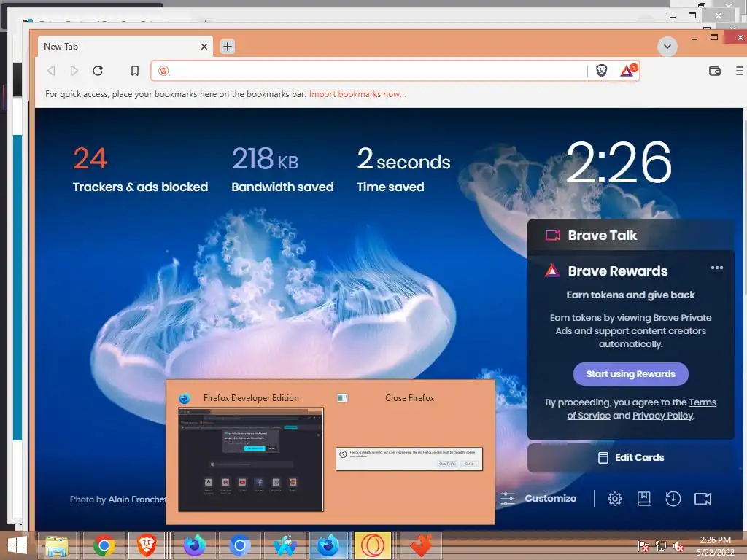The width and height of the screenshot is (747, 560).
Task: Open Chromium blue taskbar icon
Action: (239, 545)
